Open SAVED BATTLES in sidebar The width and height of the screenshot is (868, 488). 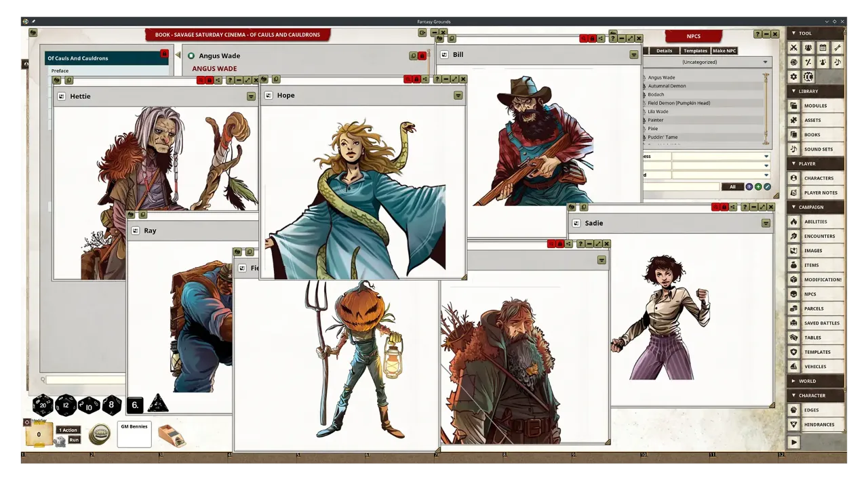823,323
